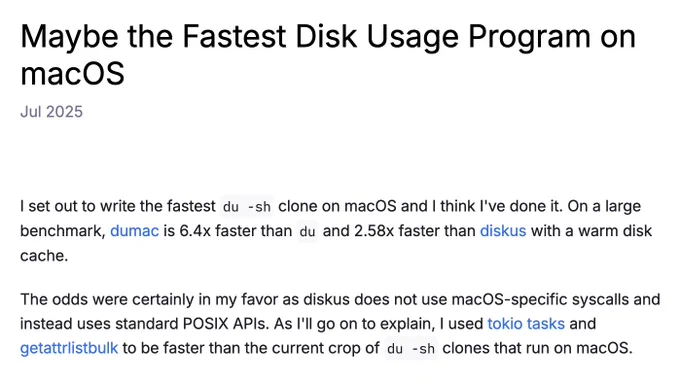Follow the getattrlistbulk link
This screenshot has width=680, height=383.
(69, 348)
